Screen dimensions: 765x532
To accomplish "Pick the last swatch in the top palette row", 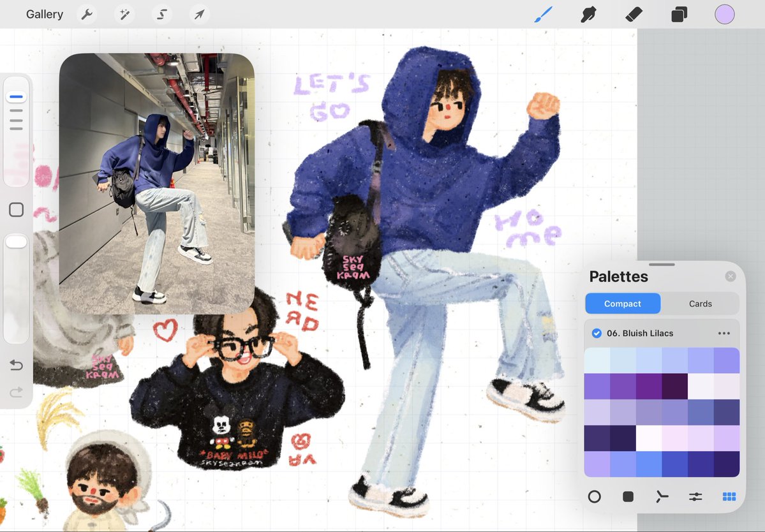I will pos(727,360).
